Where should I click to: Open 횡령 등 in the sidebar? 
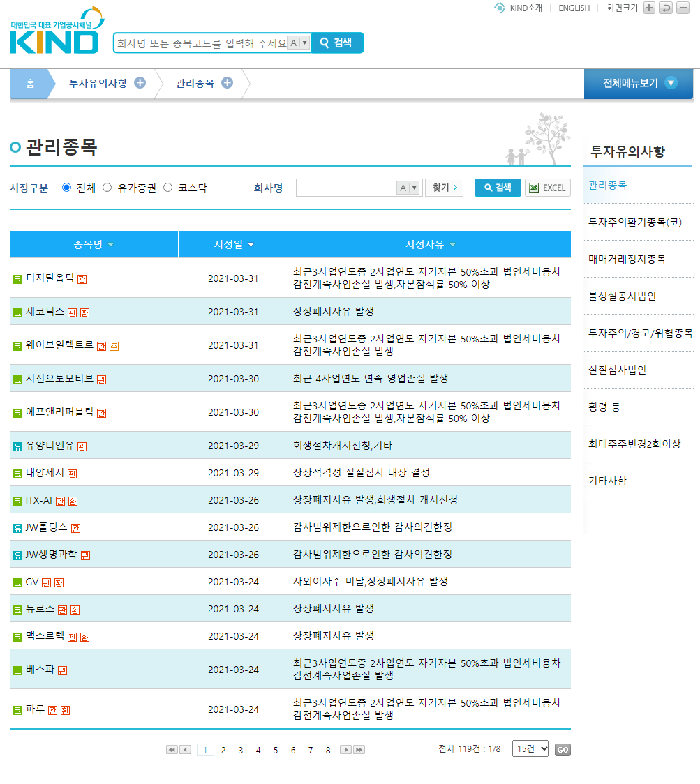pos(604,407)
